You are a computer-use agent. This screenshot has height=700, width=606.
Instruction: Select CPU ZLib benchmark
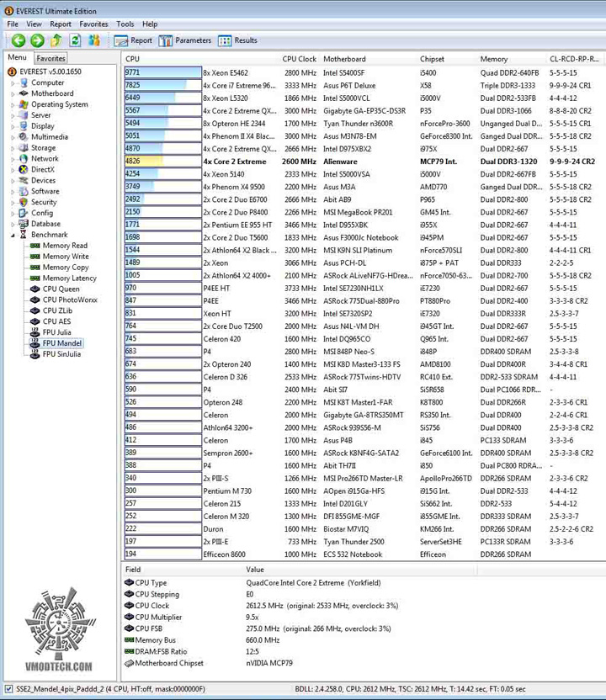[x=57, y=310]
